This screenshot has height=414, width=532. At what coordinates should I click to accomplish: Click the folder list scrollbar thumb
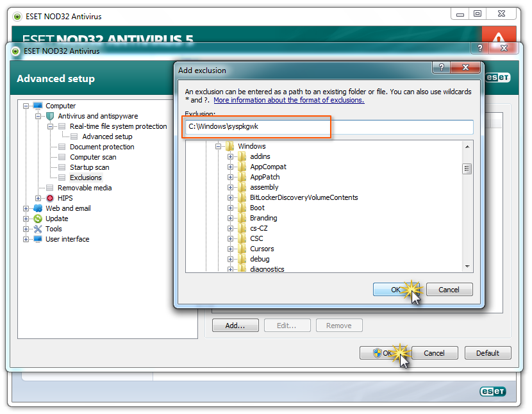(x=467, y=169)
